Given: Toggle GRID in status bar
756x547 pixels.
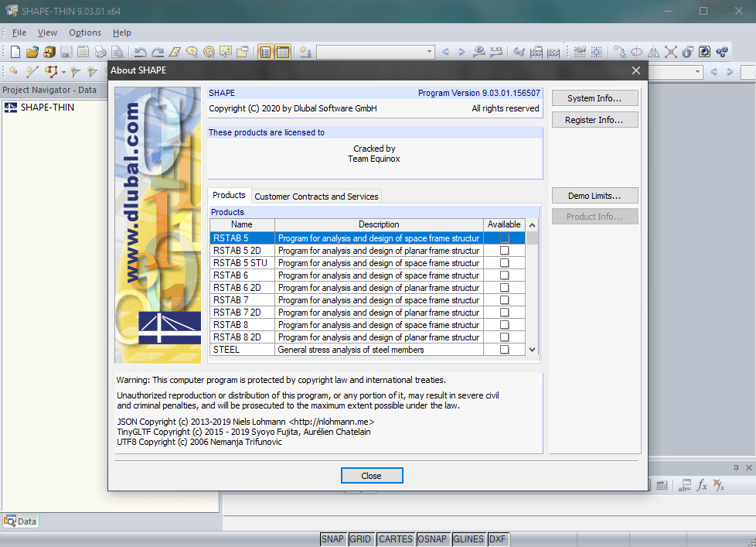Looking at the screenshot, I should [x=360, y=538].
